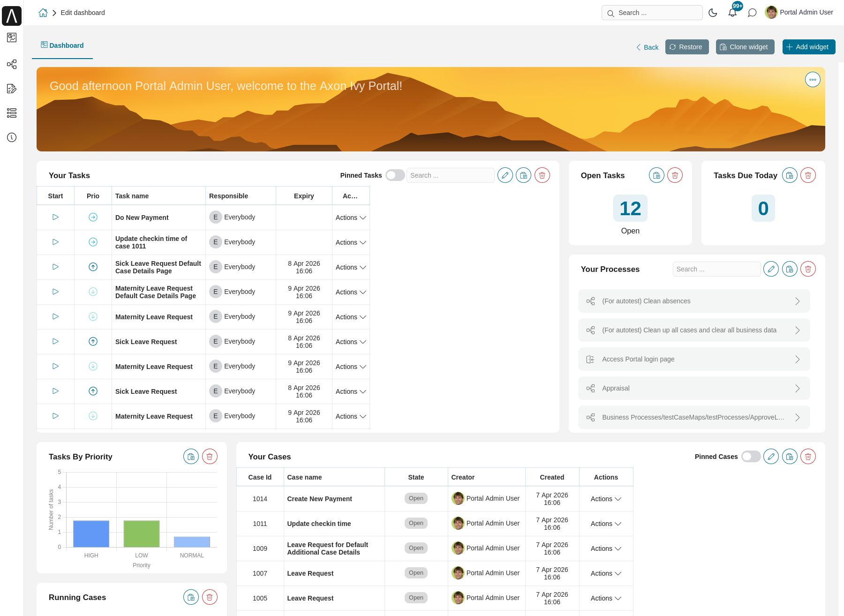
Task: Focus the Your Processes search field
Action: click(x=716, y=269)
